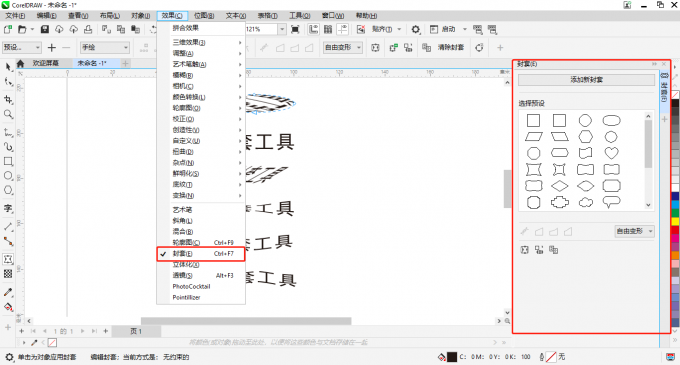The height and width of the screenshot is (365, 680).
Task: Choose Pointillizer from effects menu
Action: click(201, 297)
